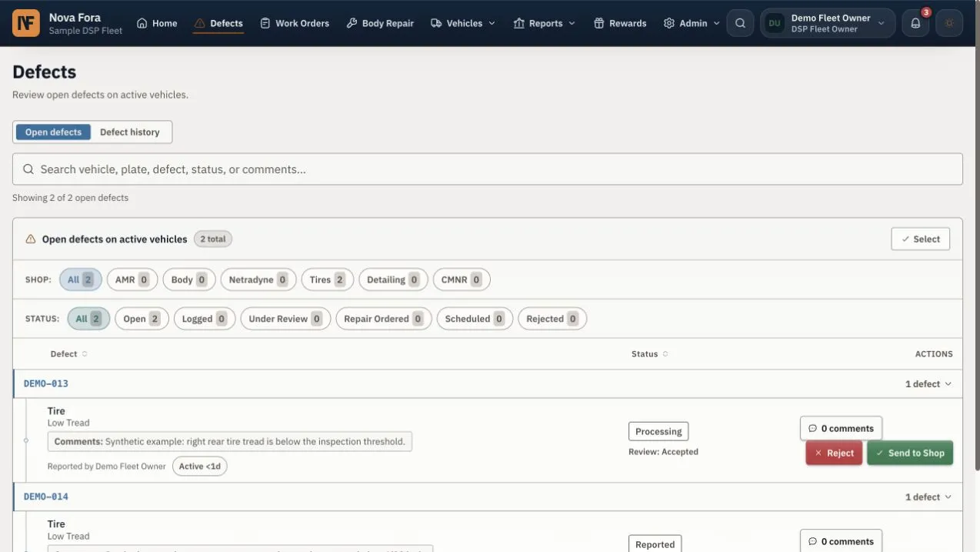Filter by Scheduled status

coord(475,319)
